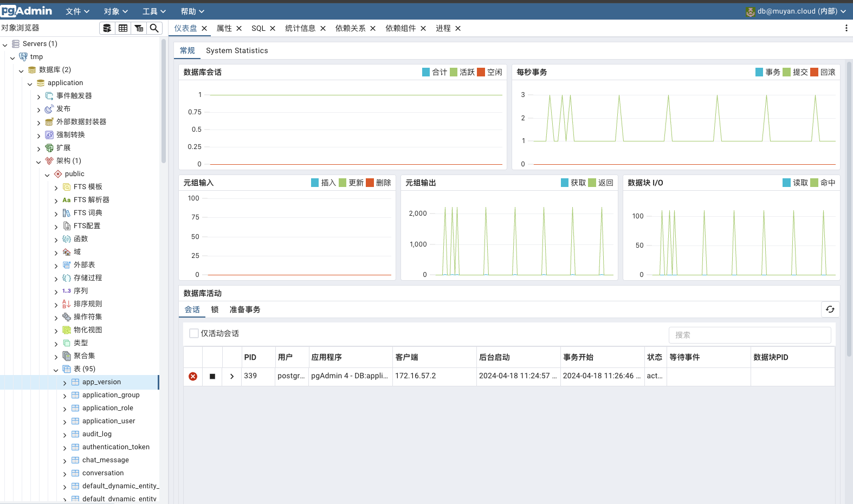
Task: Select the conversation table
Action: coord(103,473)
